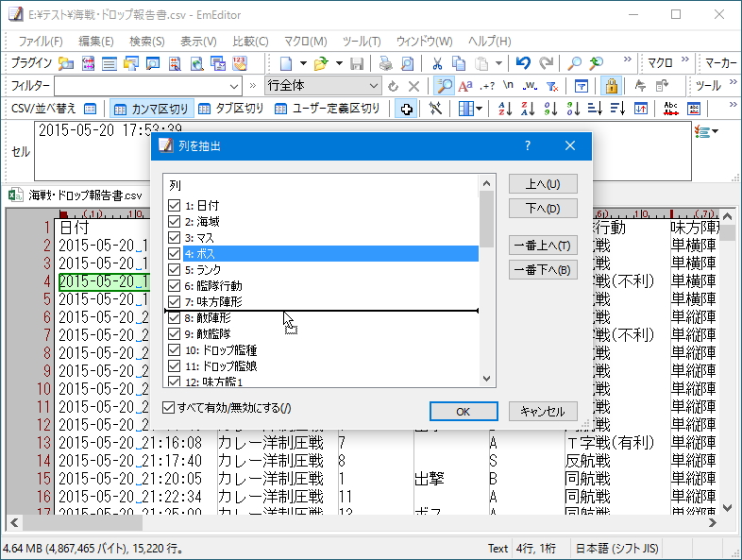Viewport: 742px width, 560px height.
Task: Open the ファイル(F) menu
Action: pos(41,42)
